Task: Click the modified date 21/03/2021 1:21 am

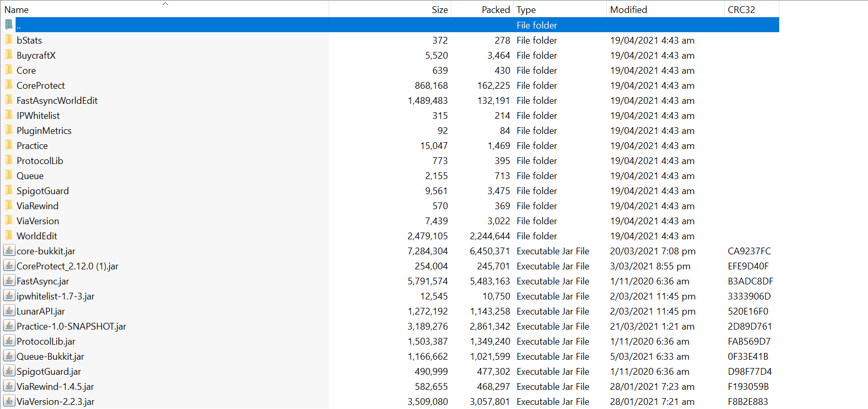Action: pos(652,326)
